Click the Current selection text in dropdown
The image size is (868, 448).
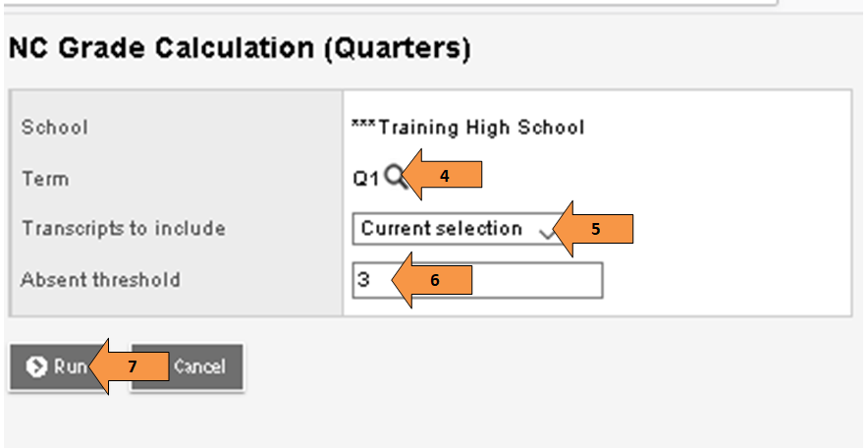(441, 229)
